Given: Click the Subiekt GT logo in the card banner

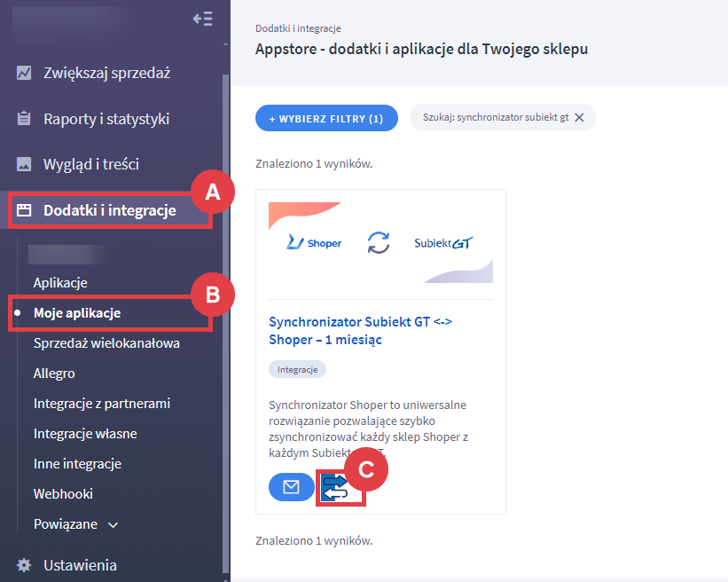Looking at the screenshot, I should pyautogui.click(x=443, y=243).
